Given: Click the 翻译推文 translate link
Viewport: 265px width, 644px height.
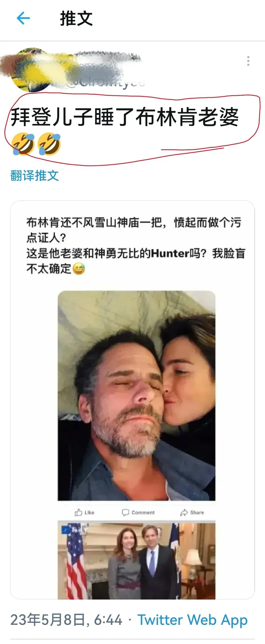Looking at the screenshot, I should (x=35, y=175).
